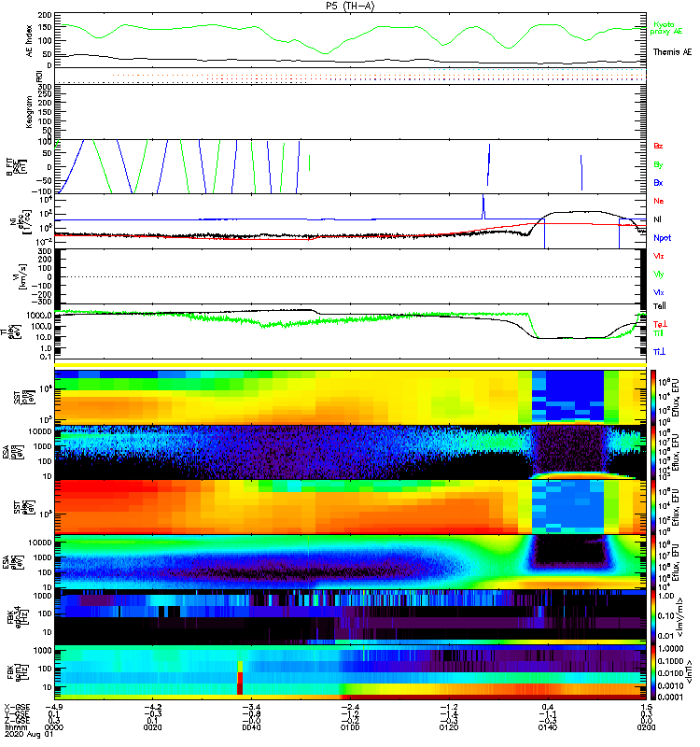Click the tall blue Npot spike in density panel
This screenshot has width=700, height=747.
(x=483, y=205)
